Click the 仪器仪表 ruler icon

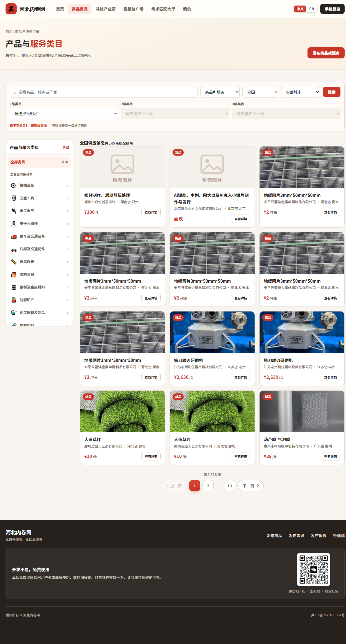coord(14,262)
